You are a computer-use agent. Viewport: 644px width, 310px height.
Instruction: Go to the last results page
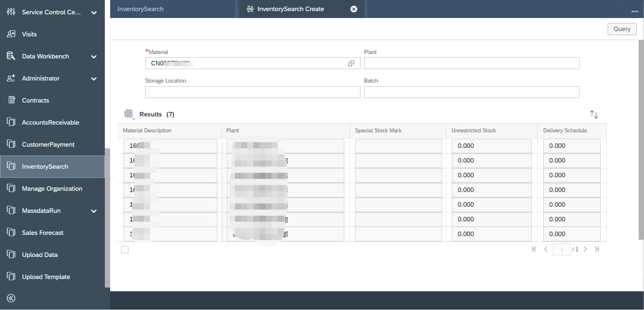point(597,249)
